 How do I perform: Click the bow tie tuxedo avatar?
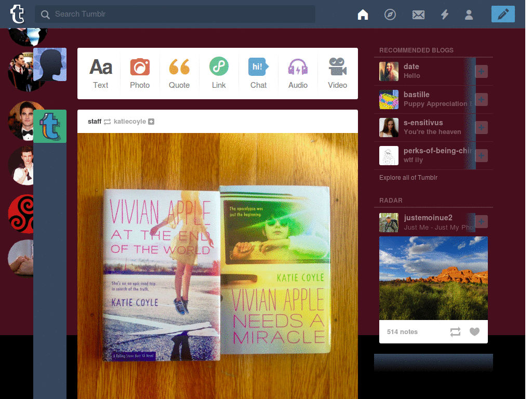pyautogui.click(x=21, y=121)
